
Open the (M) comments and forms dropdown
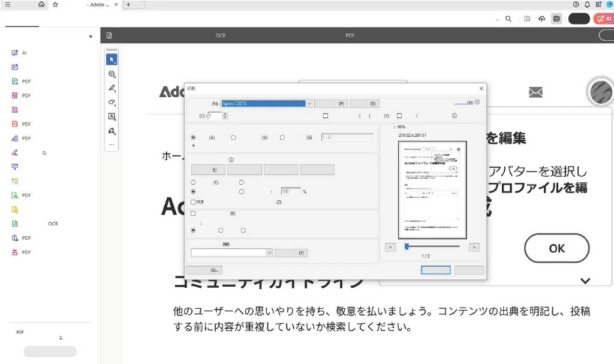(269, 252)
